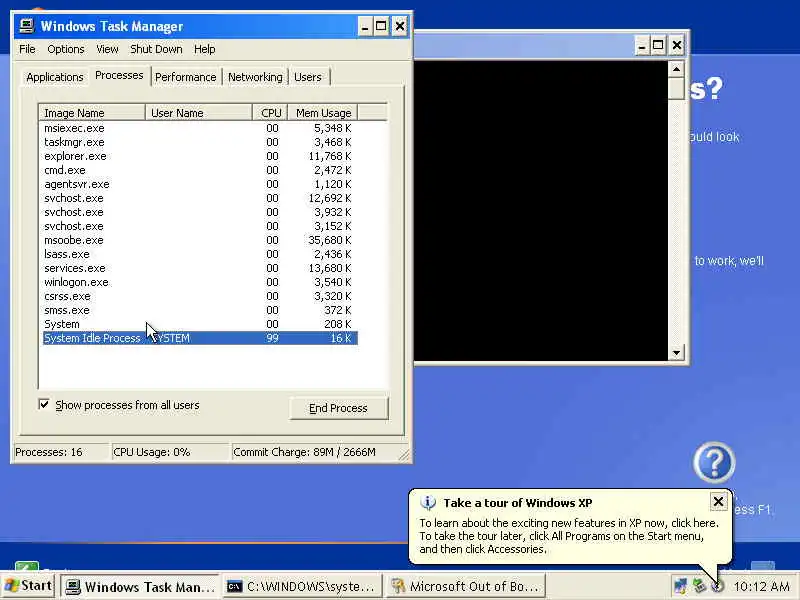Uncheck Show processes from all users
The width and height of the screenshot is (800, 600).
[44, 405]
